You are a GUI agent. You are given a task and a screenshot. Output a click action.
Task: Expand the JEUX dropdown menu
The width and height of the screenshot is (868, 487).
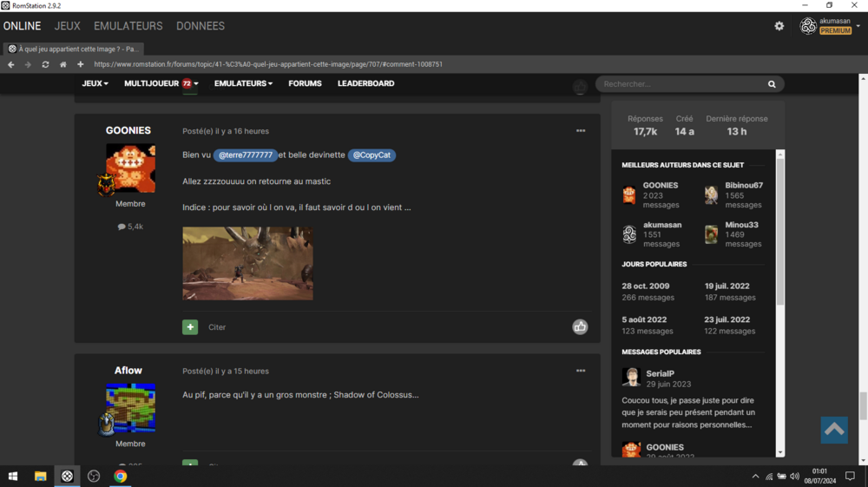click(95, 83)
